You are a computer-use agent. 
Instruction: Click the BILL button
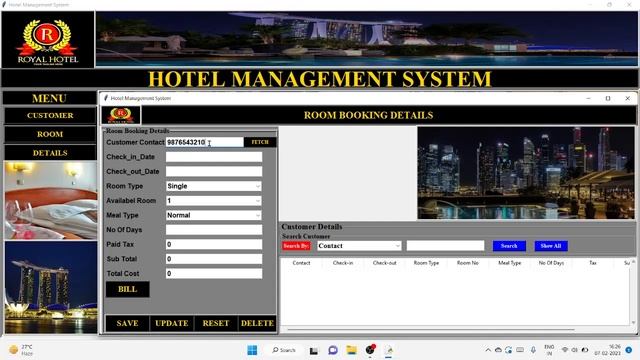127,289
